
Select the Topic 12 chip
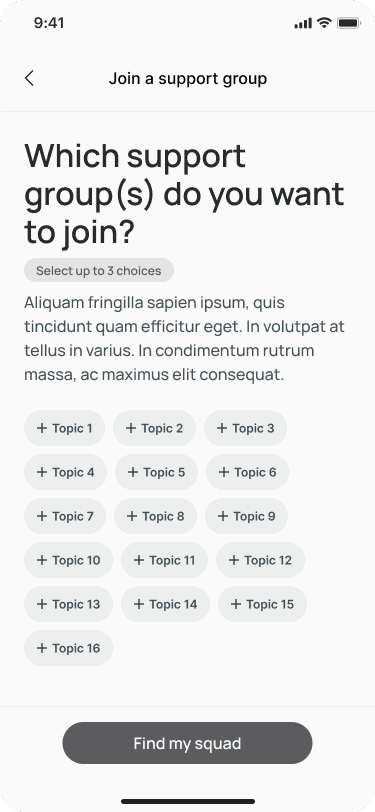(261, 560)
